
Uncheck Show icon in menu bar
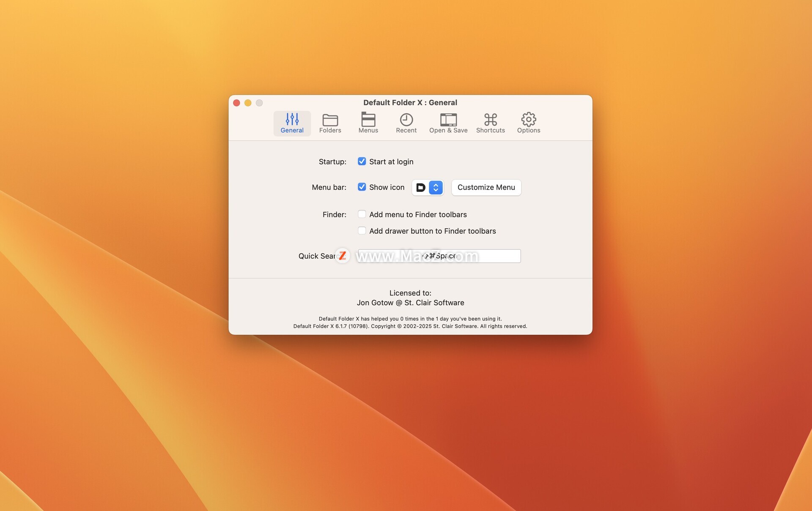(x=362, y=187)
